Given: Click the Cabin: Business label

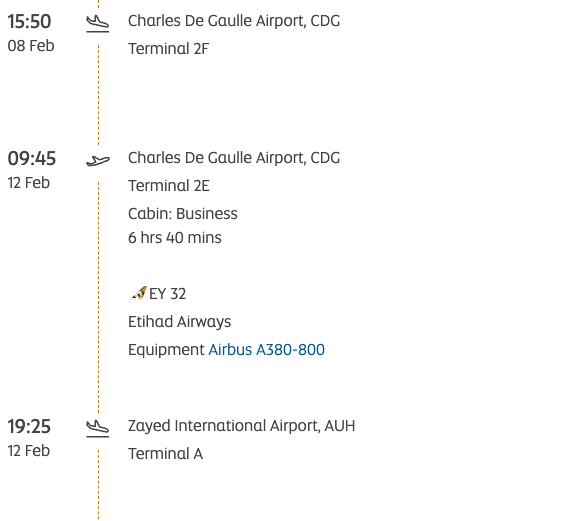Looking at the screenshot, I should point(183,213).
